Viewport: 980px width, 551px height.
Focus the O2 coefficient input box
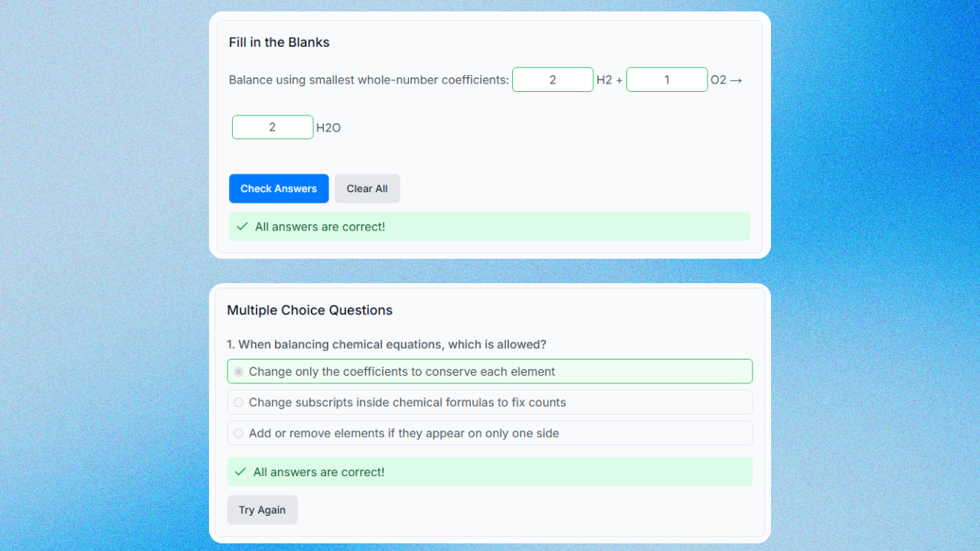tap(667, 80)
